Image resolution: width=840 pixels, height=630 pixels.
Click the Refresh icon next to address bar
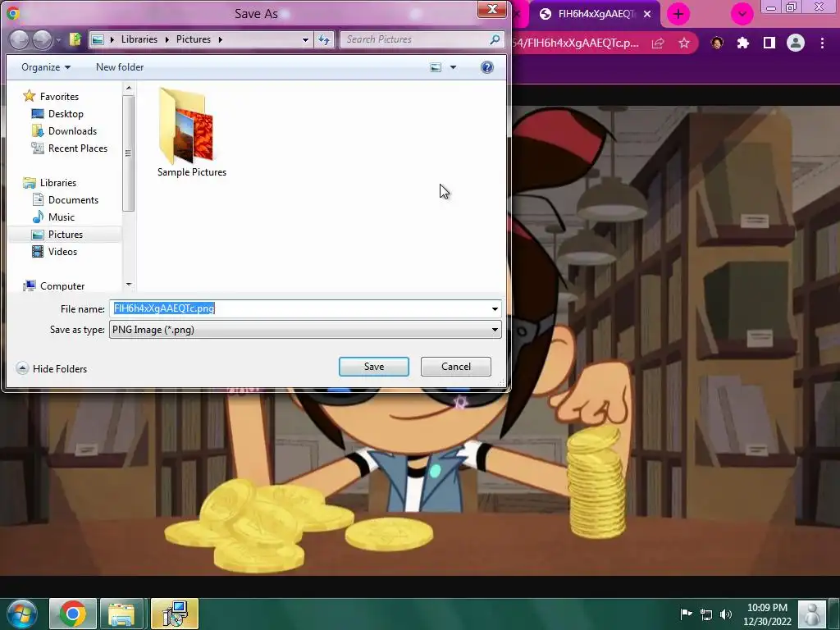point(324,39)
